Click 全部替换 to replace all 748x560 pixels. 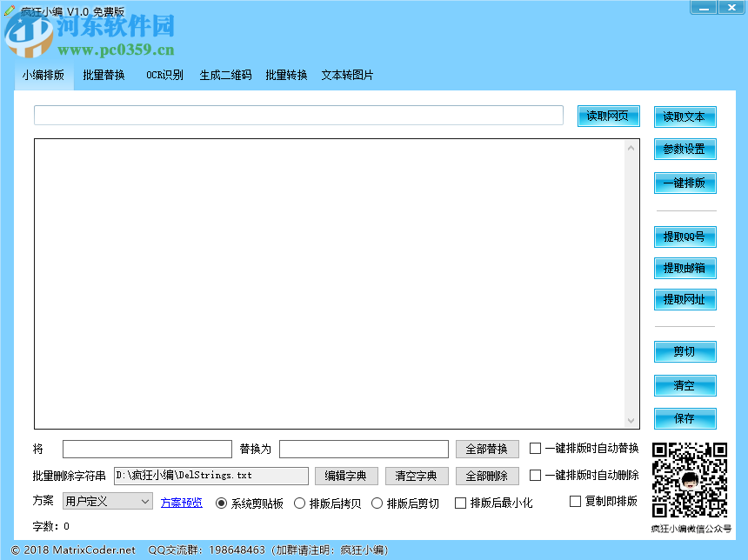coord(487,449)
